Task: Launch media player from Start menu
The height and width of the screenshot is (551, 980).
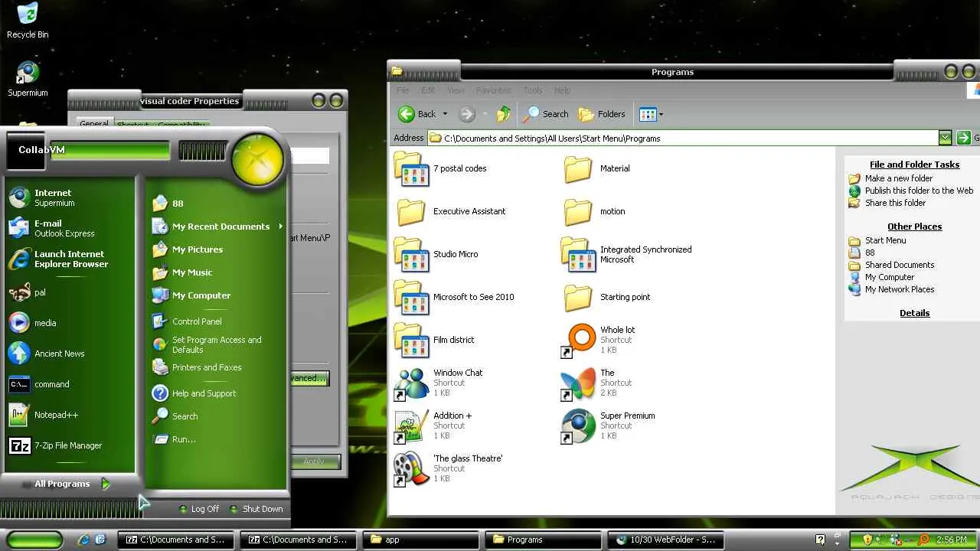Action: pyautogui.click(x=70, y=323)
